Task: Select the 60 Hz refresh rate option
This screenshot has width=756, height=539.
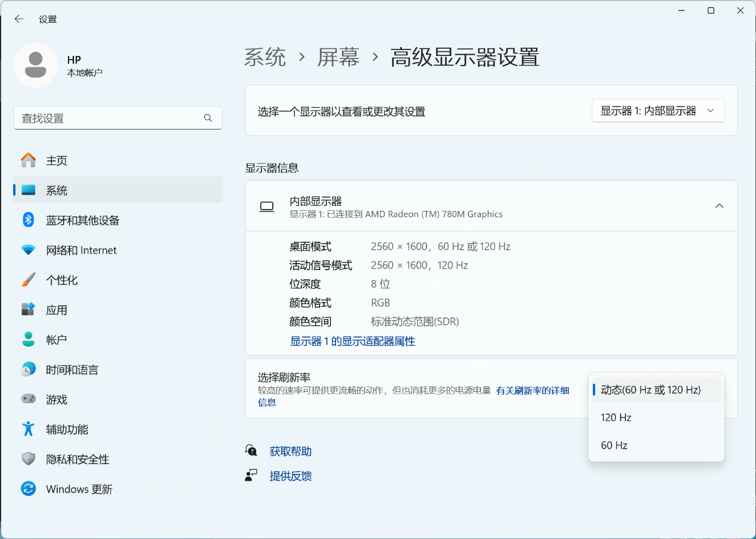Action: (x=614, y=445)
